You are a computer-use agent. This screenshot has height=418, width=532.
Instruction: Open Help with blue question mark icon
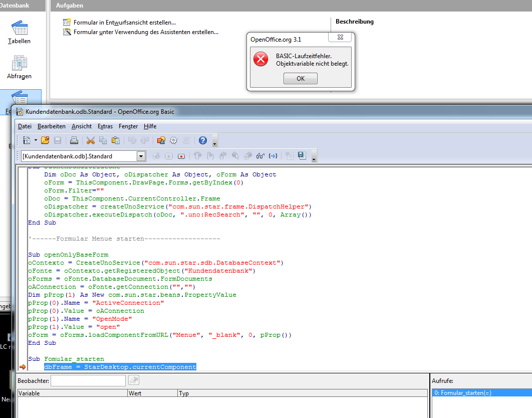(203, 140)
